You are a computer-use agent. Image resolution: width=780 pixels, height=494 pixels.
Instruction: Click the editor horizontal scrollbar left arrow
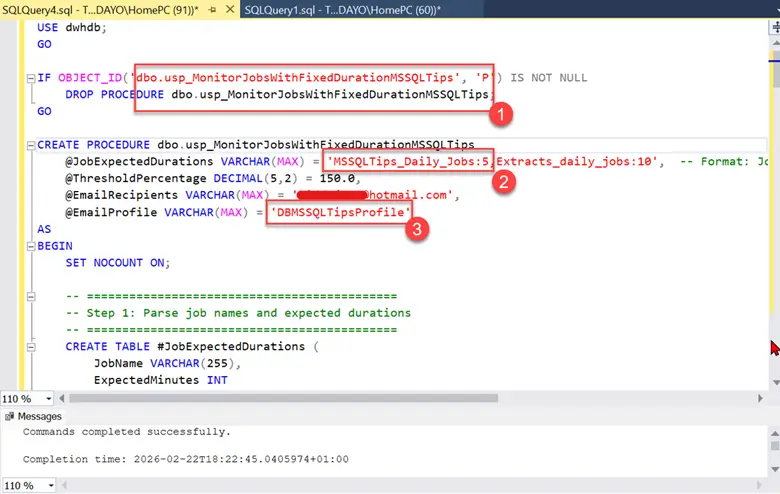pos(62,398)
